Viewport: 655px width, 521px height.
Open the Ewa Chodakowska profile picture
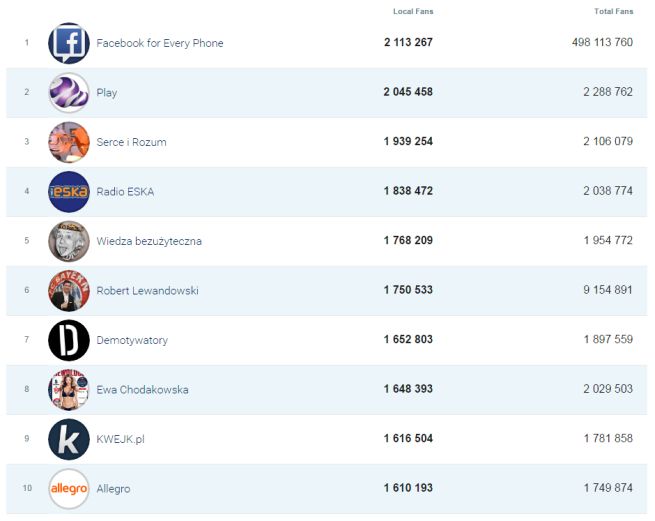(x=69, y=389)
